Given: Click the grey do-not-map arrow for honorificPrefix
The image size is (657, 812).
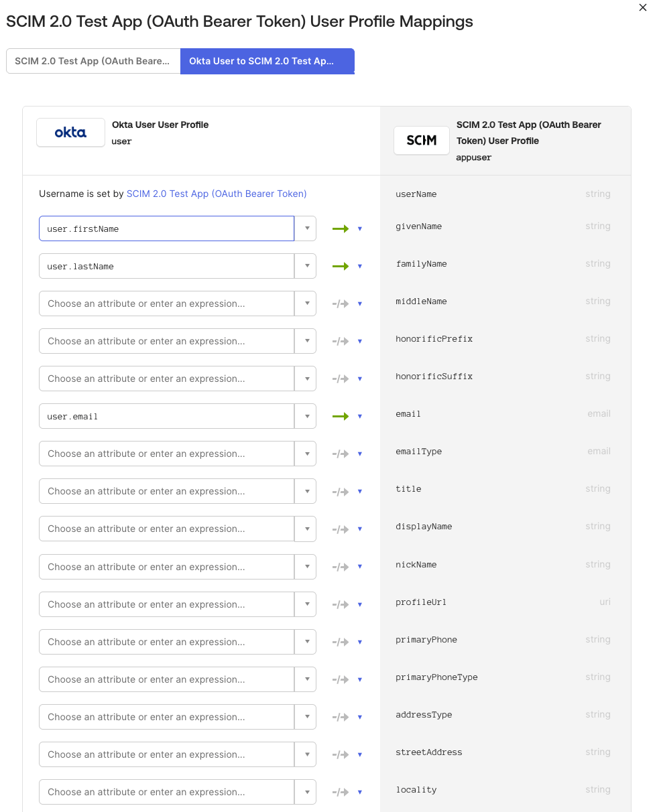Looking at the screenshot, I should 341,341.
